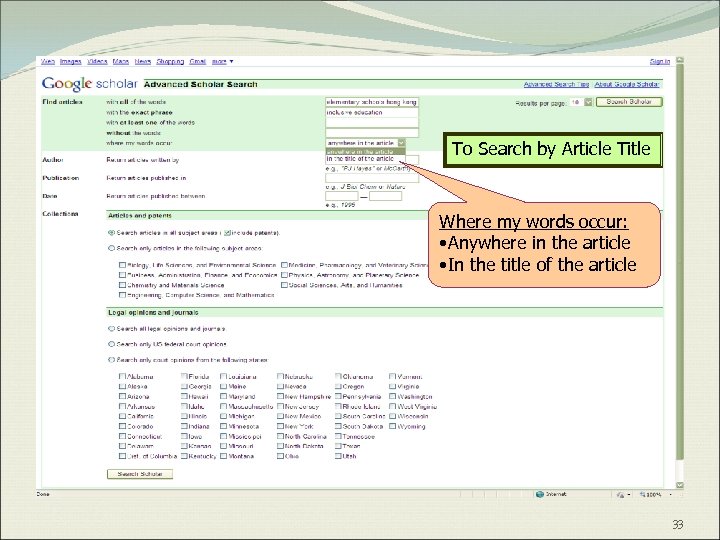Click the browser scrollbar up arrow
The image size is (720, 540).
680,60
